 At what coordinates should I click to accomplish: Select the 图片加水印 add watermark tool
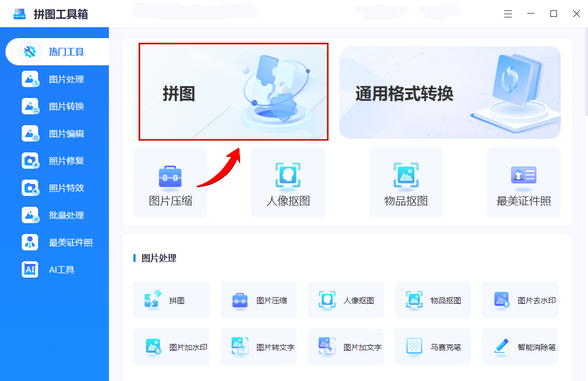(x=171, y=347)
